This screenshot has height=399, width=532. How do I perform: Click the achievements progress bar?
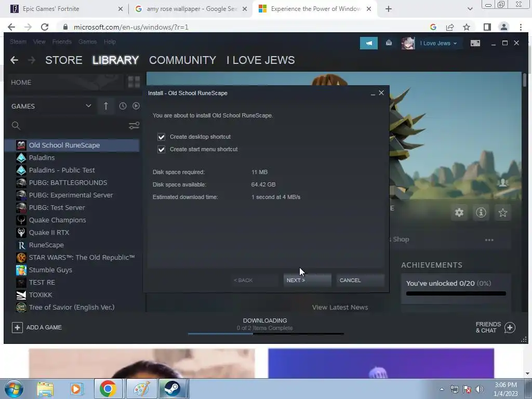click(456, 294)
